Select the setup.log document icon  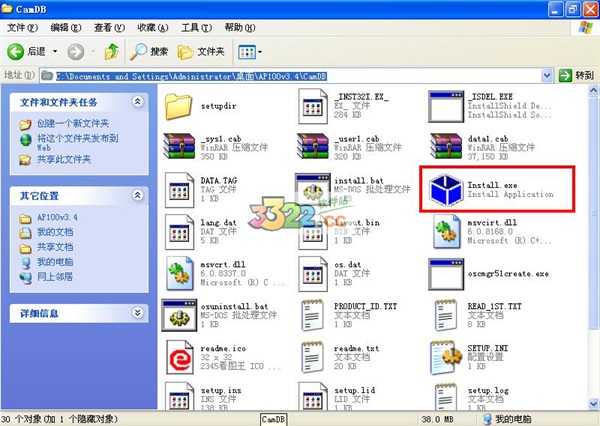[446, 396]
